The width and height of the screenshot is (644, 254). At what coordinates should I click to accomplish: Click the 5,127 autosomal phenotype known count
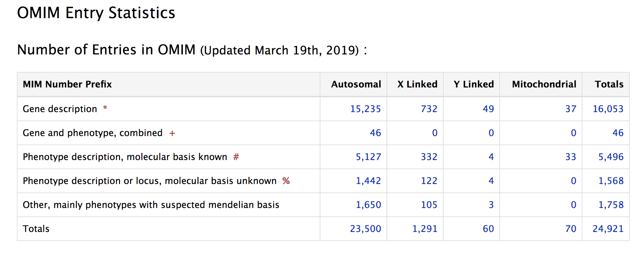[368, 157]
